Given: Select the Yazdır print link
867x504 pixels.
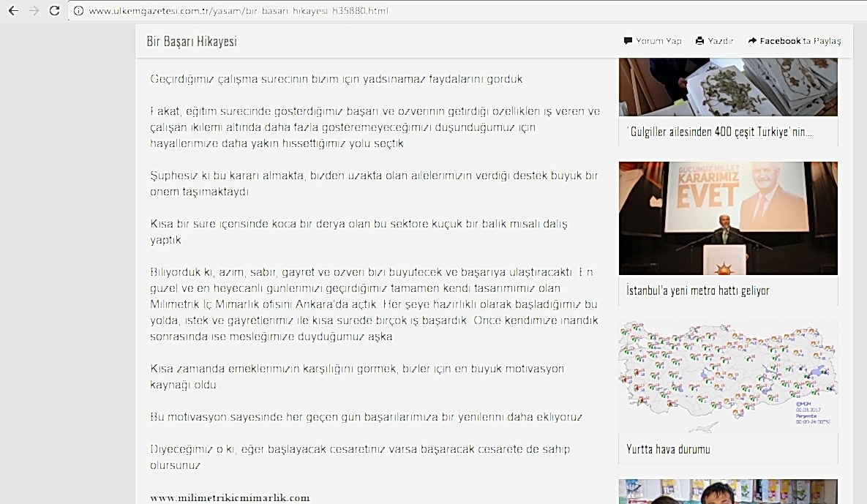Looking at the screenshot, I should [x=714, y=40].
